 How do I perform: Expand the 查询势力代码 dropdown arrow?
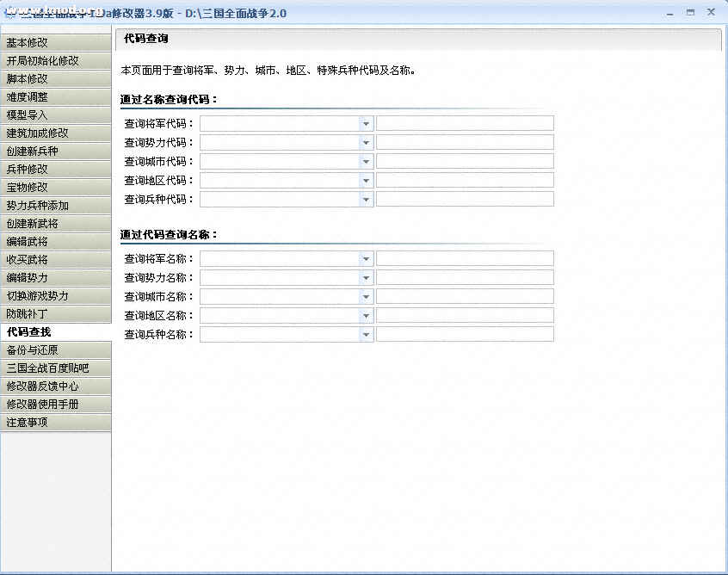366,143
